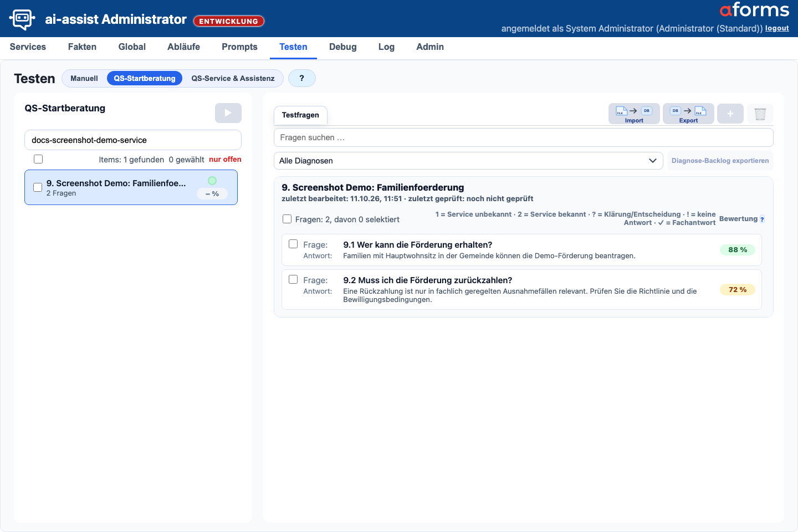The width and height of the screenshot is (798, 532).
Task: Open the Debug menu
Action: coord(343,47)
